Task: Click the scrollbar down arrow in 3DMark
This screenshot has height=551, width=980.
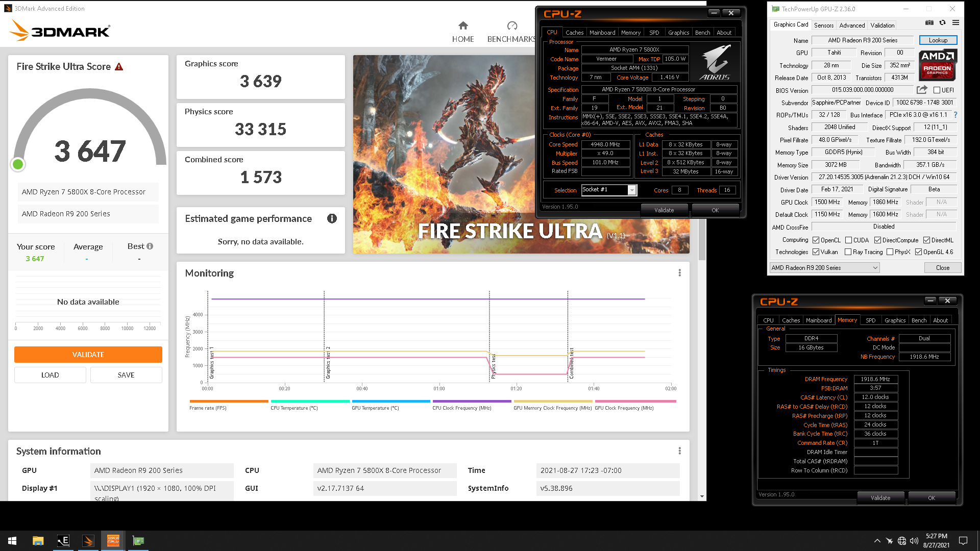Action: [702, 496]
